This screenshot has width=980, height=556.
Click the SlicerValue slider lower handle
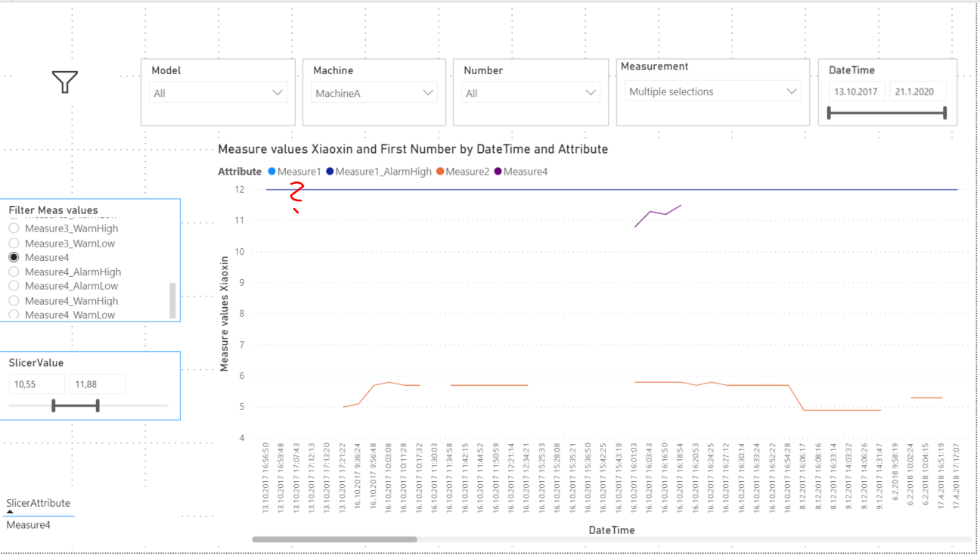[x=54, y=406]
